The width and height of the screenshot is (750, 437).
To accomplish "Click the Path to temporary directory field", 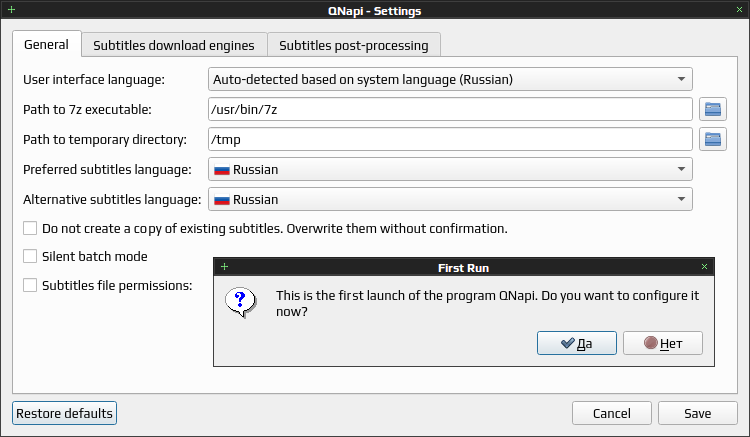I will 450,139.
